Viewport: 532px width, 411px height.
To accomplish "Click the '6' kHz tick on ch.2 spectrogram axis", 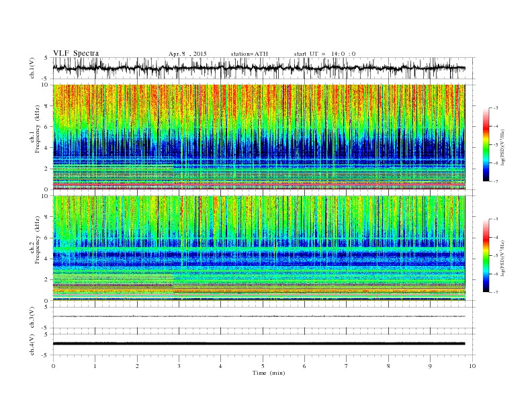I will point(46,238).
